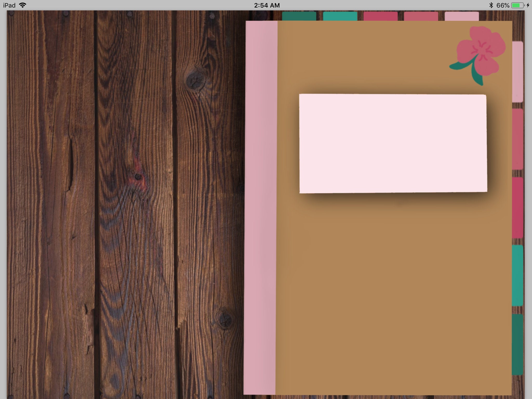Tap the pink flower on the planner cover
Viewport: 532px width, 399px height.
click(x=481, y=51)
